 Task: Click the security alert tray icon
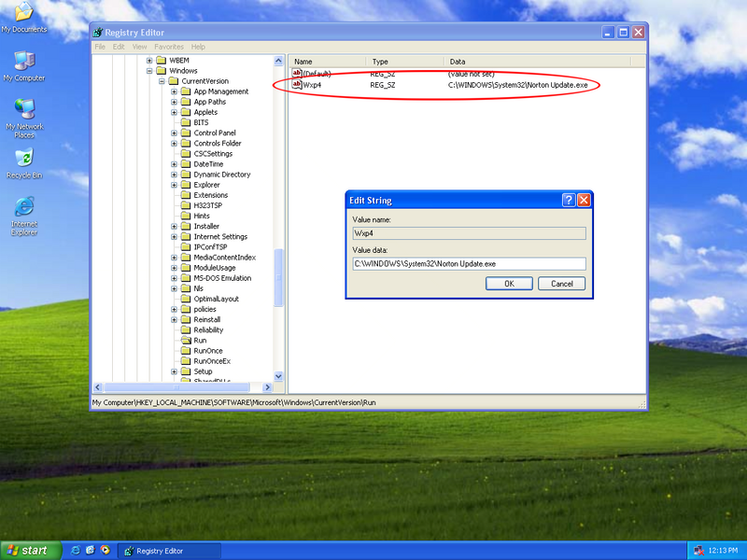698,551
